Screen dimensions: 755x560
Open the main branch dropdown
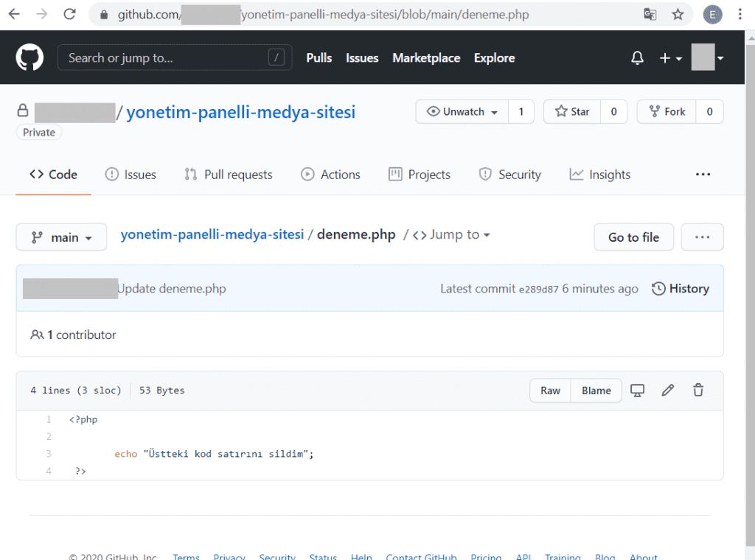coord(61,237)
